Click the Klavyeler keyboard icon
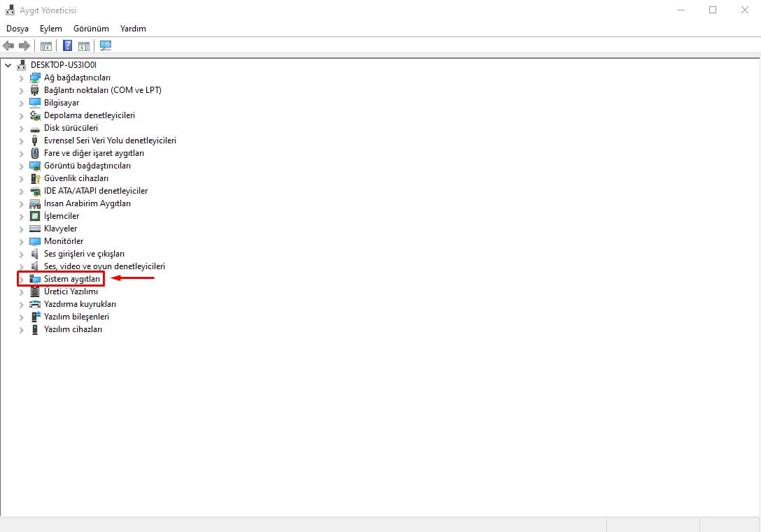Screen dimensions: 761x532 [x=36, y=229]
